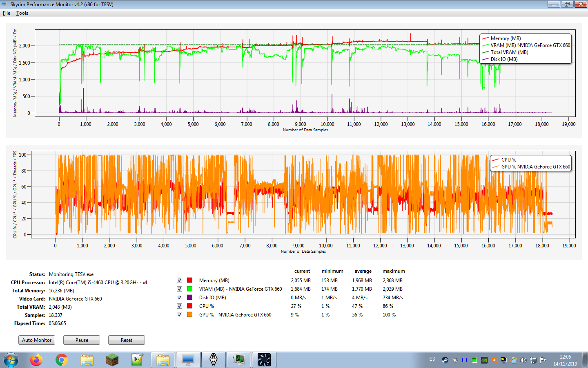This screenshot has height=368, width=588.
Task: Pause the performance monitoring
Action: click(x=82, y=340)
